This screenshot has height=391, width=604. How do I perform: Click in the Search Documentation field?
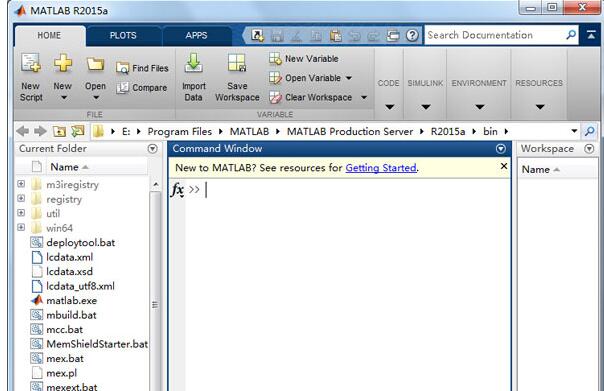[495, 35]
